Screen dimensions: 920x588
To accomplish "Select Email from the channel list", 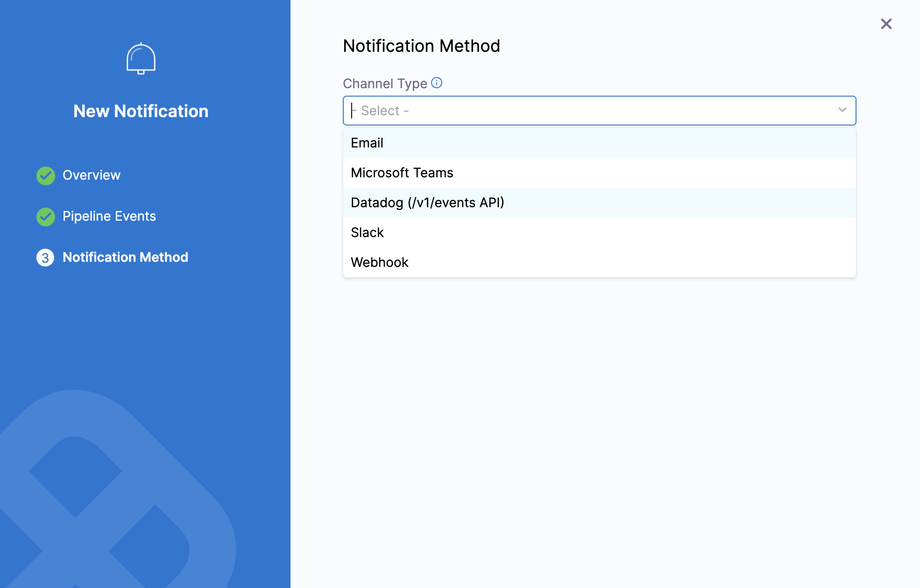I will point(367,143).
